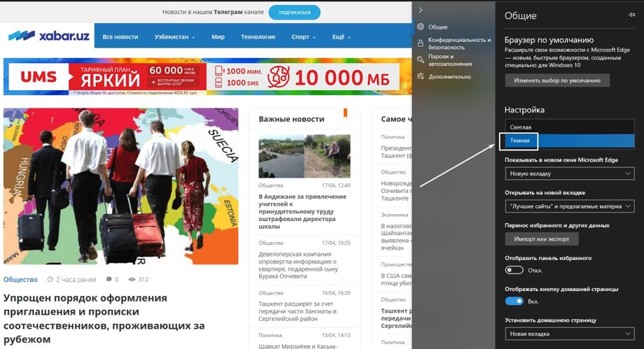Click the comments bubble icon on article
Screen dimensions: 644x349
click(x=108, y=279)
